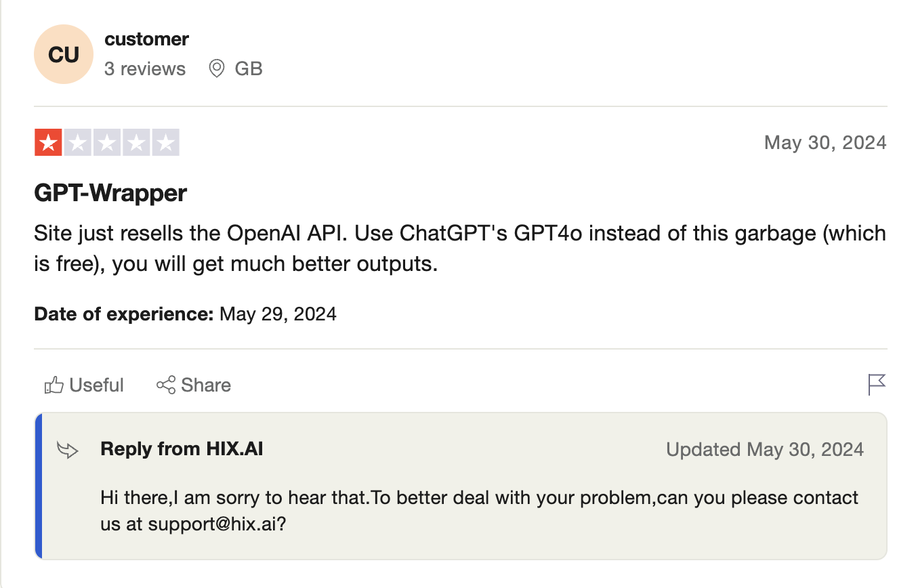This screenshot has width=916, height=588.
Task: Click the reply arrow icon
Action: (x=68, y=450)
